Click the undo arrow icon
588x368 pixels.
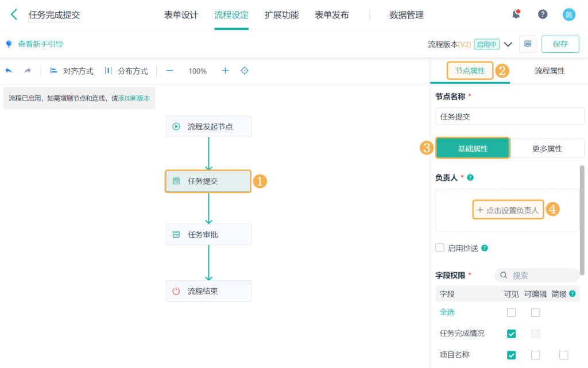(x=8, y=71)
